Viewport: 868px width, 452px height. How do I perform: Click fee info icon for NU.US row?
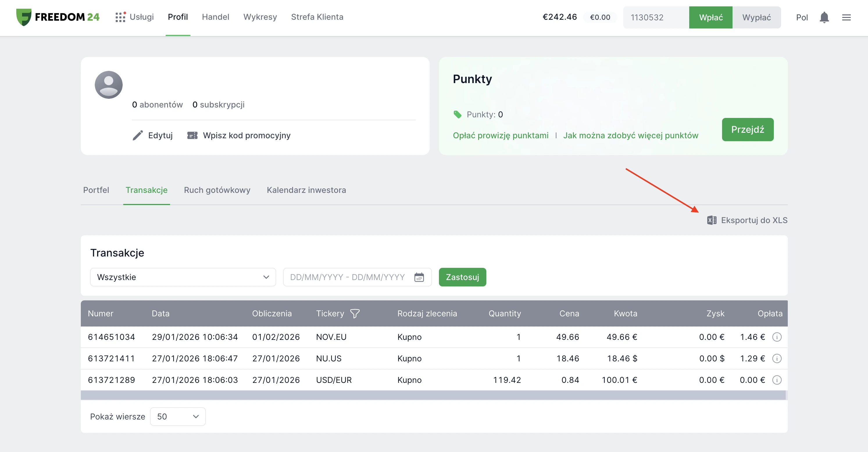(x=777, y=358)
